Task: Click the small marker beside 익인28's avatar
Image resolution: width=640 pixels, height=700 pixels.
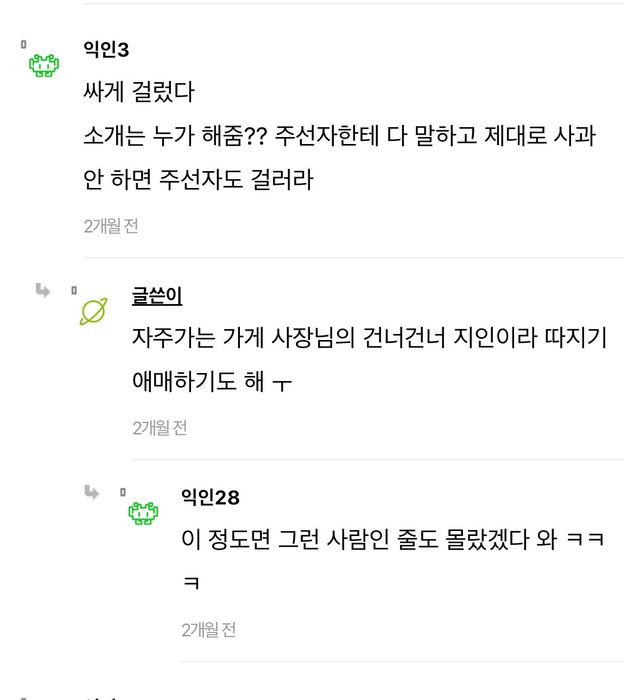Action: point(123,492)
